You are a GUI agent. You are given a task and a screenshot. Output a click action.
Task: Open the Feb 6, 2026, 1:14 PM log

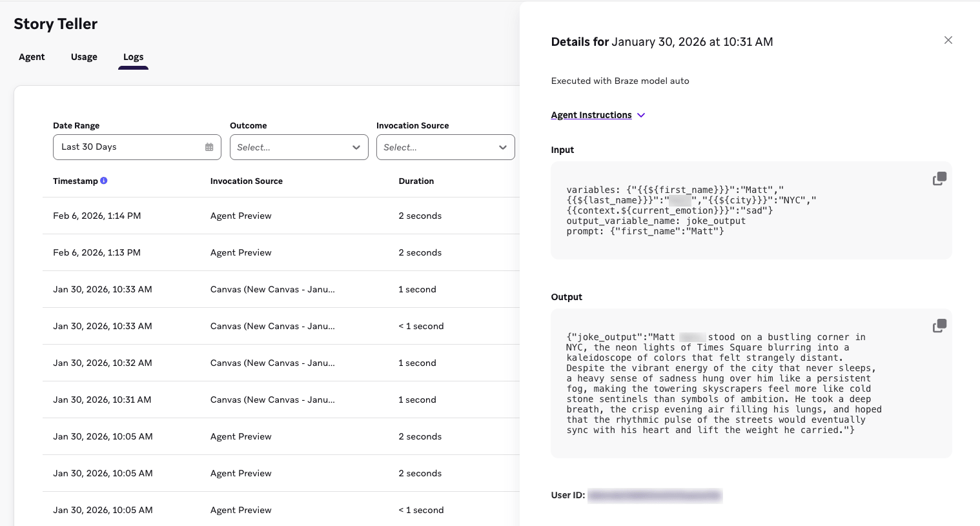click(97, 216)
